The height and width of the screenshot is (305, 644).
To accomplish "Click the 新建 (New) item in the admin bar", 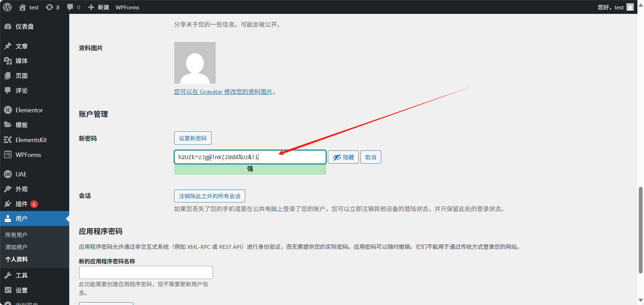I will [x=99, y=7].
